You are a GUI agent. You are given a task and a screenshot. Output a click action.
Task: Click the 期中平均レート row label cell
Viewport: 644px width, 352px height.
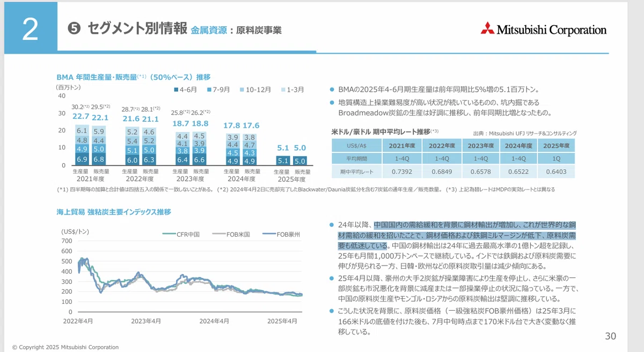[356, 172]
